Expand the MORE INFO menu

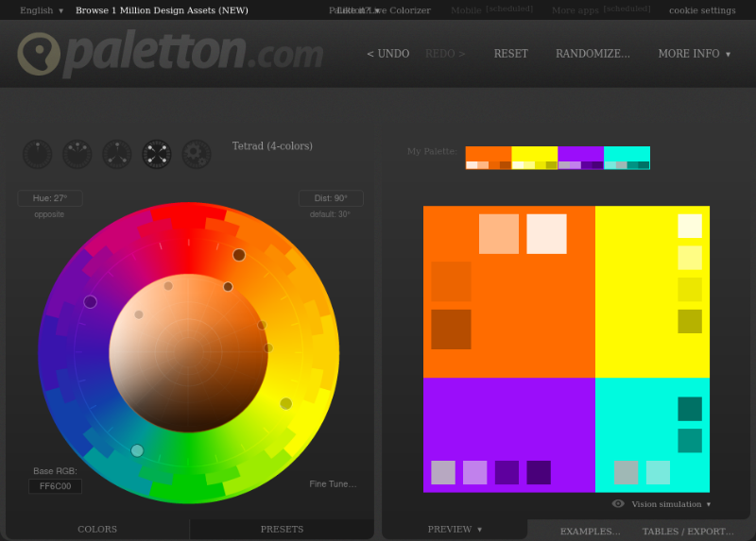point(694,54)
